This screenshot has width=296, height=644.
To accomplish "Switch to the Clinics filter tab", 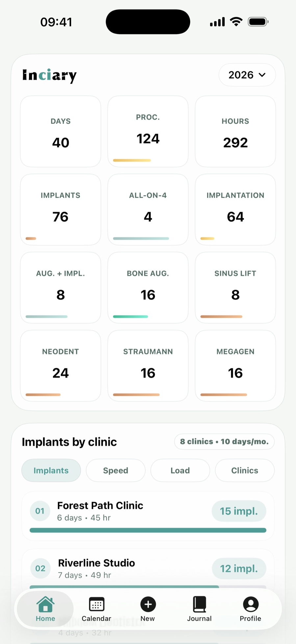I will pyautogui.click(x=245, y=470).
